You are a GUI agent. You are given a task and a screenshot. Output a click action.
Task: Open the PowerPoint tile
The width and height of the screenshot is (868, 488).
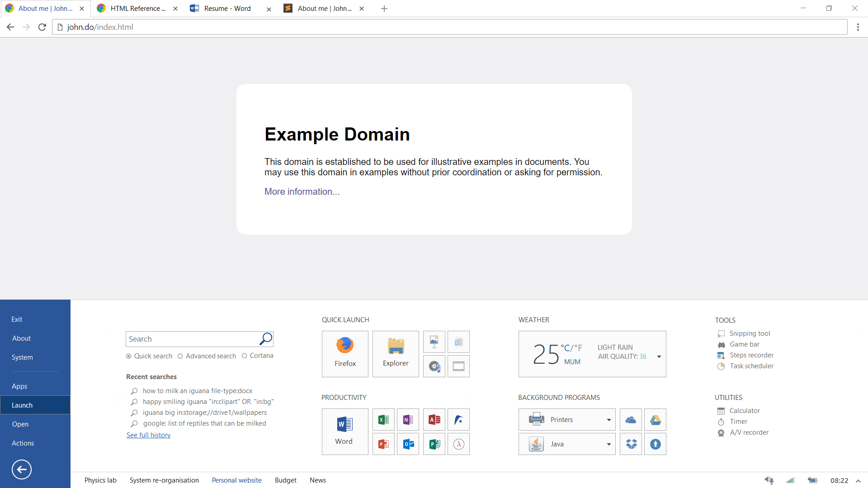pos(383,444)
